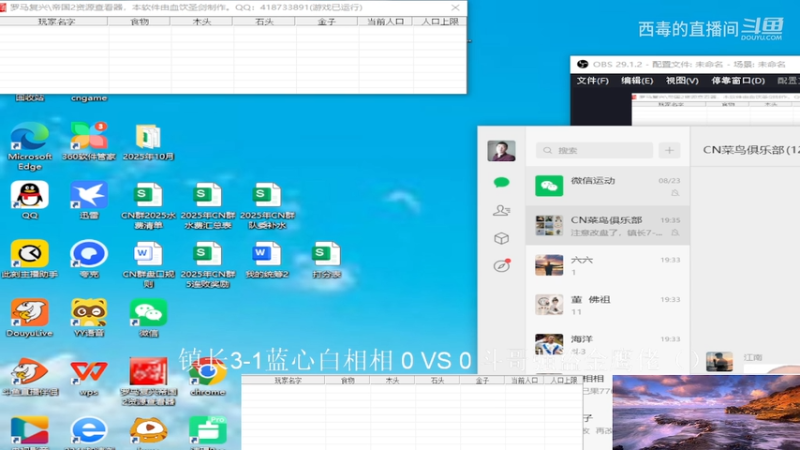Launch YY语音 raccoon shortcut

pyautogui.click(x=89, y=318)
